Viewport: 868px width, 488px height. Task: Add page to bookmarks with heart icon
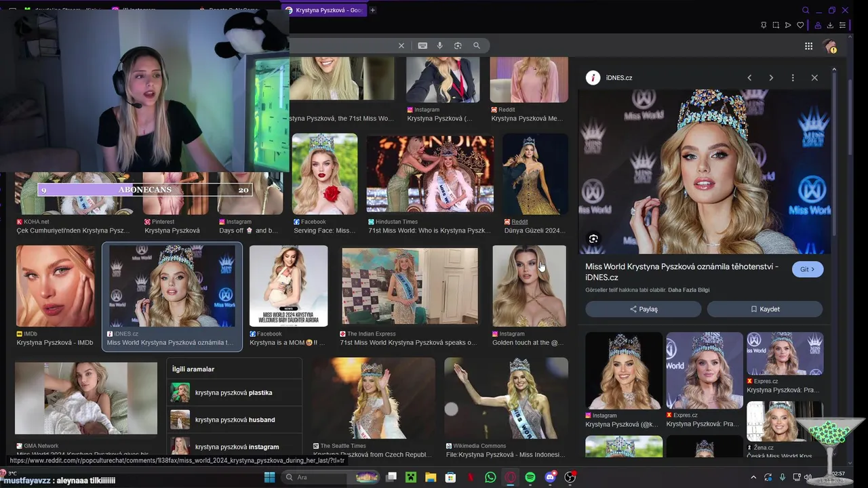[800, 25]
